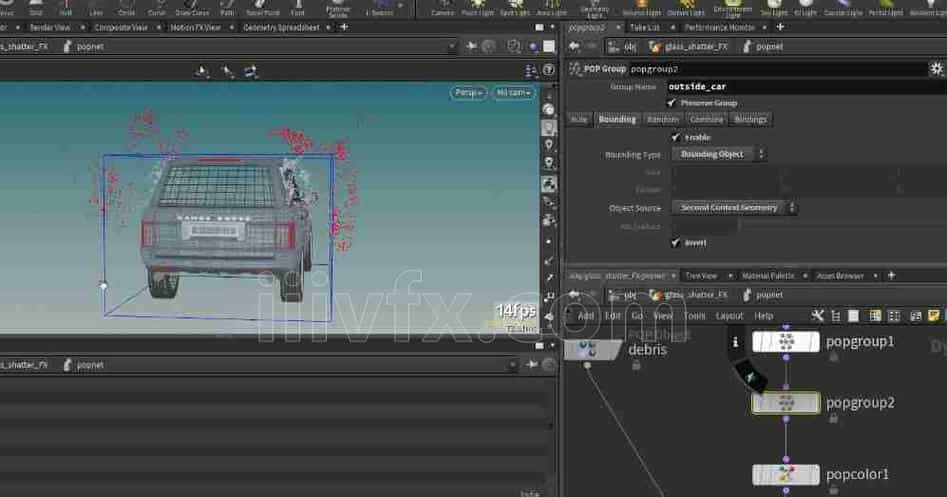Screen dimensions: 947x497
Task: Select the popgroup1 node
Action: coord(786,342)
